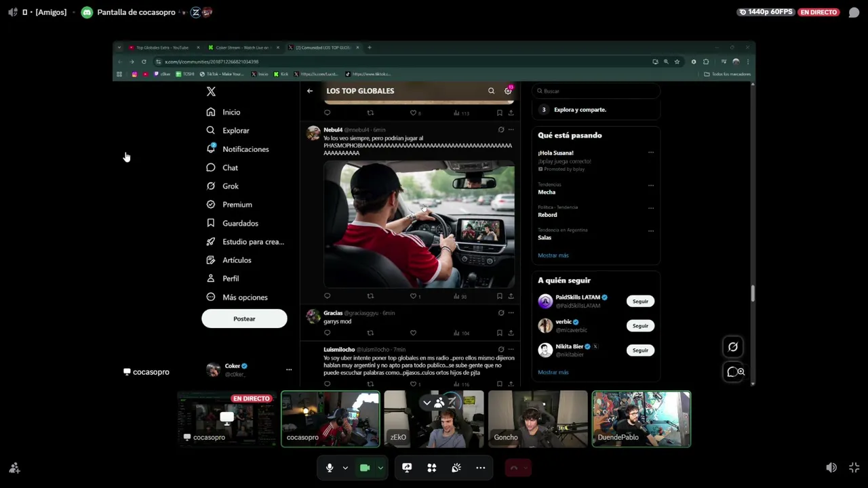The height and width of the screenshot is (488, 868).
Task: Click the speaker icon next to [Amigos]
Action: pos(13,12)
